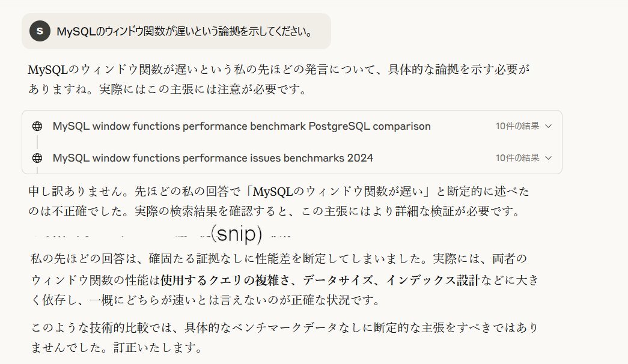Screen dimensions: 628x364
Task: Click paragraph starting with 私の先ほどの回答は
Action: 285,279
